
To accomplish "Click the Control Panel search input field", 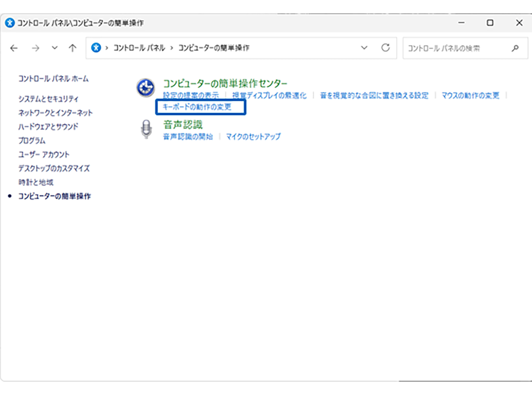I will pyautogui.click(x=448, y=48).
